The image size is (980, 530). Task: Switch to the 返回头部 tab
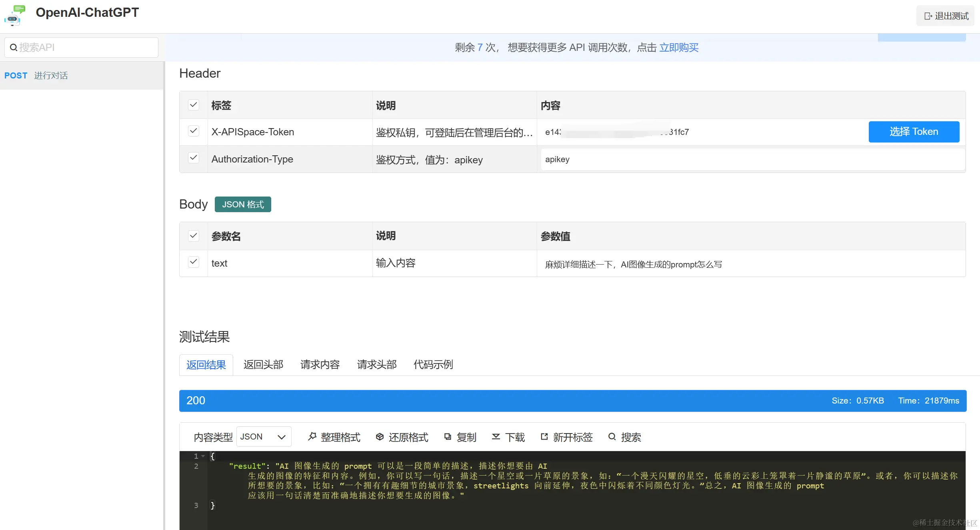(x=263, y=365)
